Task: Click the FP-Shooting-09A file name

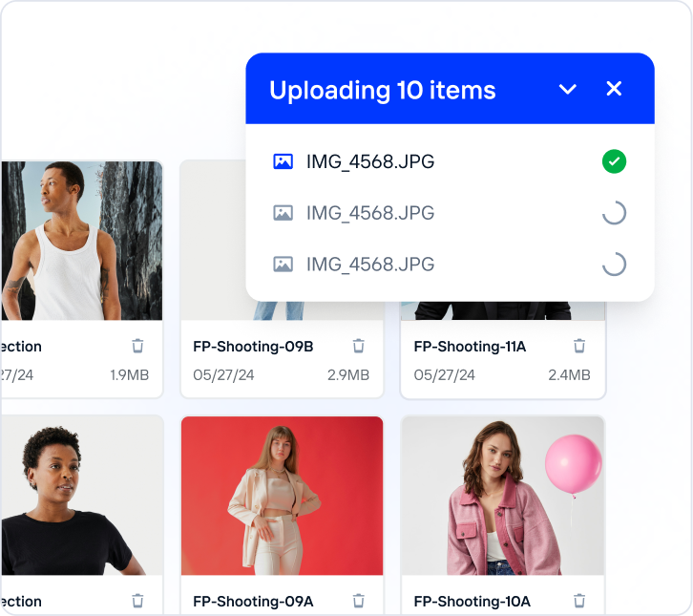Action: [253, 602]
